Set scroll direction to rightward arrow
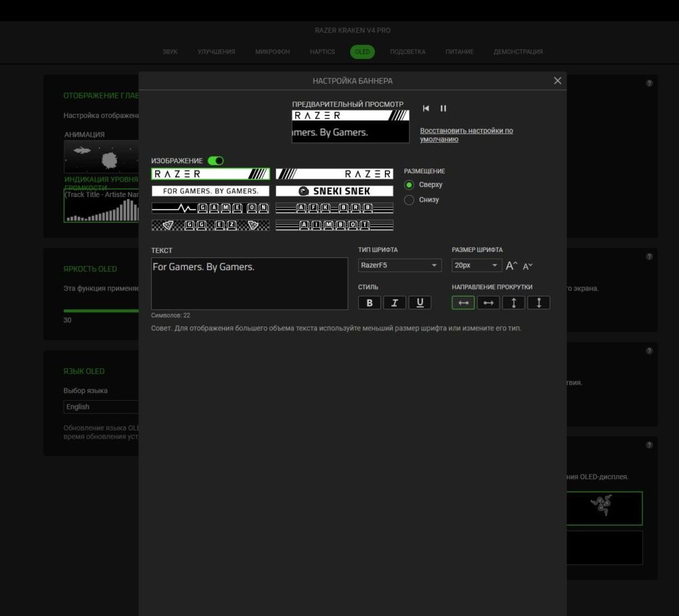Image resolution: width=679 pixels, height=616 pixels. (x=489, y=303)
